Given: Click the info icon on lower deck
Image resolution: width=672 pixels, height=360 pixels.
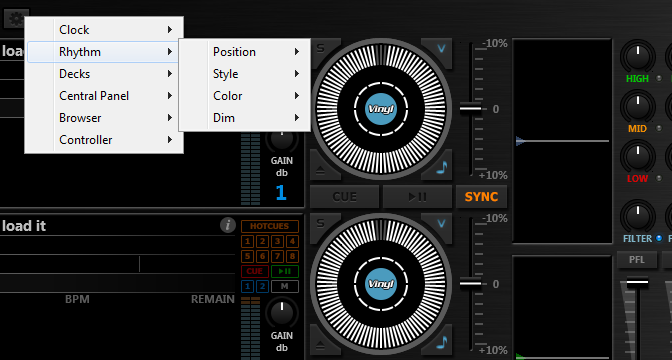Looking at the screenshot, I should tap(228, 225).
